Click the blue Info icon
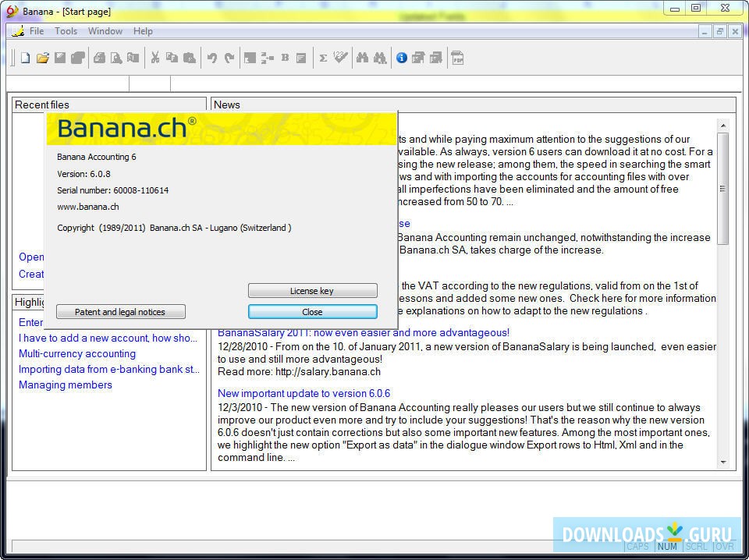The width and height of the screenshot is (749, 560). point(402,58)
